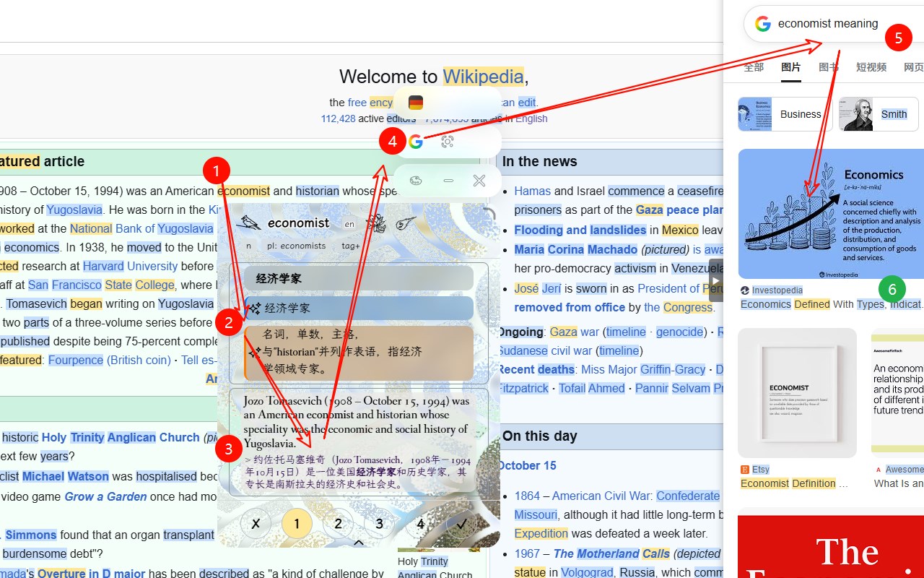Add a tag with the 'tag+' button
Screen dimensions: 924x578
point(351,246)
